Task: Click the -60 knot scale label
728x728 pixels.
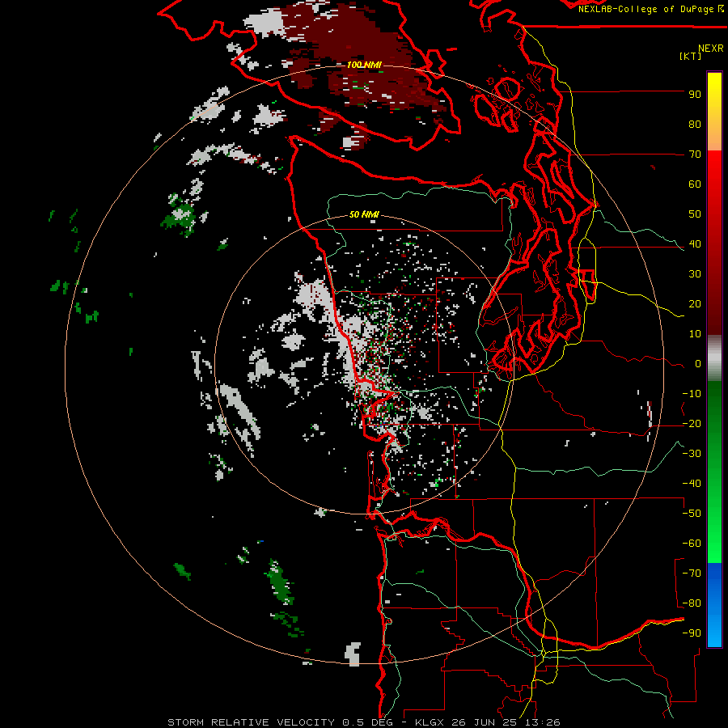Action: click(692, 544)
